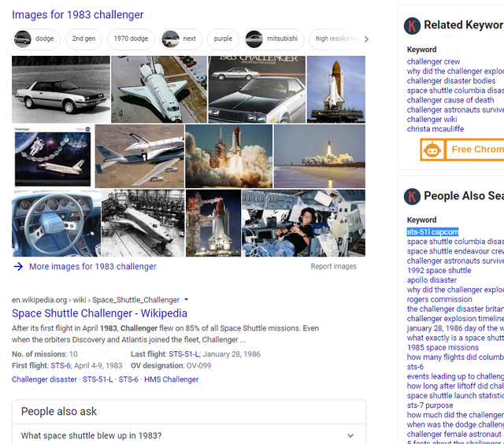The height and width of the screenshot is (444, 504).
Task: Open the black-and-white hangar shuttle thumbnail
Action: (x=143, y=223)
